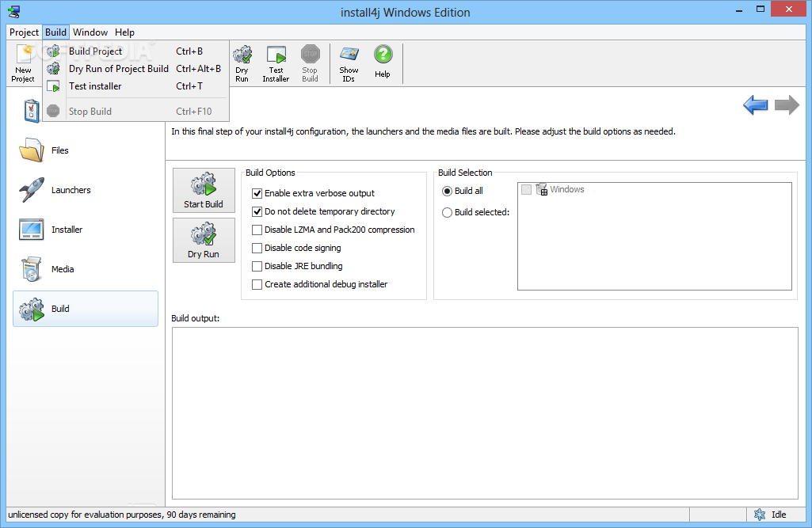Click the Dry Run toolbar icon

(242, 63)
